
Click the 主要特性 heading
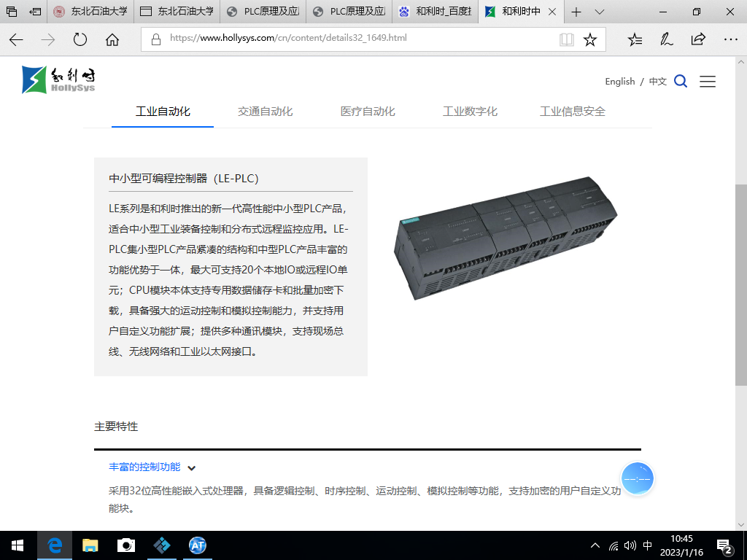[x=116, y=427]
